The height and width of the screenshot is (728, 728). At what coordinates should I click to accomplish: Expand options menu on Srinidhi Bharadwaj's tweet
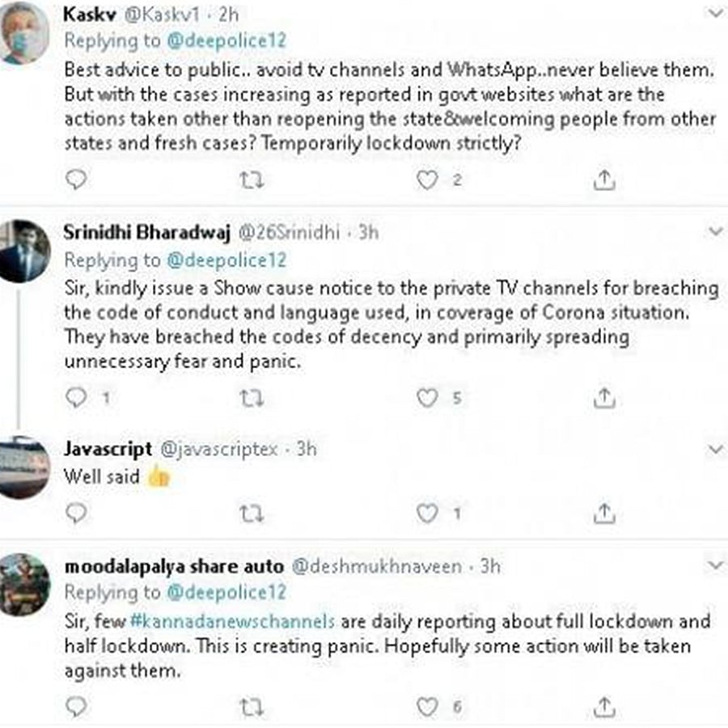point(715,232)
